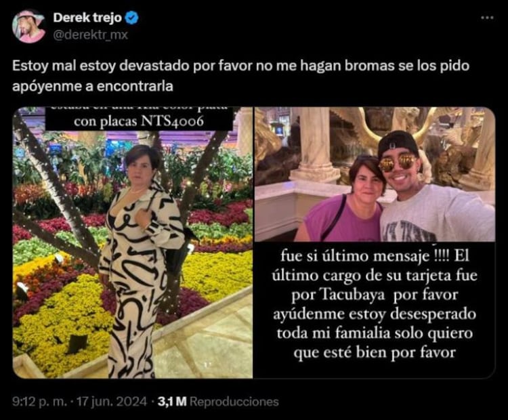Click 'apóyenme a encontrarla' tweet line
508x420 pixels.
[x=93, y=86]
